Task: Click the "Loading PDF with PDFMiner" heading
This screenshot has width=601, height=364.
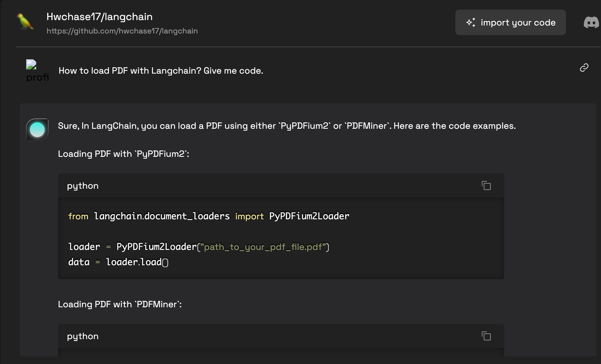Action: pos(120,304)
